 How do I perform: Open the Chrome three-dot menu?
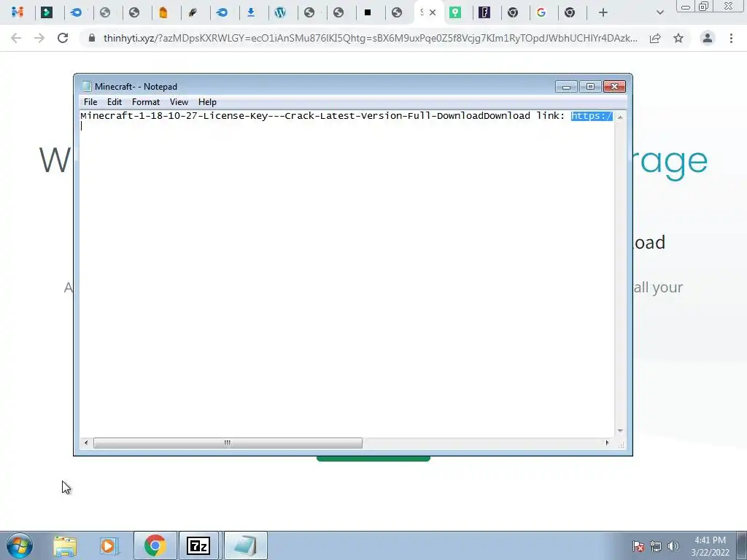[x=731, y=38]
